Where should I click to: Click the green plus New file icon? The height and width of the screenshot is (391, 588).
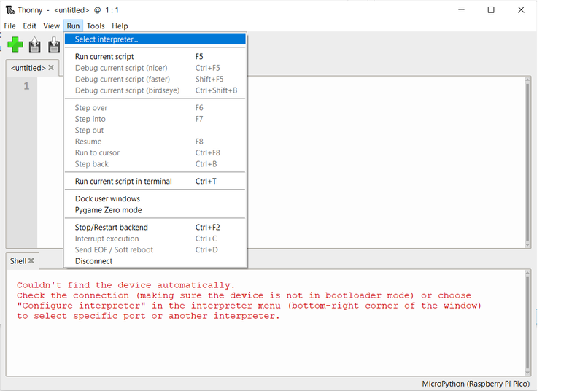(x=15, y=44)
